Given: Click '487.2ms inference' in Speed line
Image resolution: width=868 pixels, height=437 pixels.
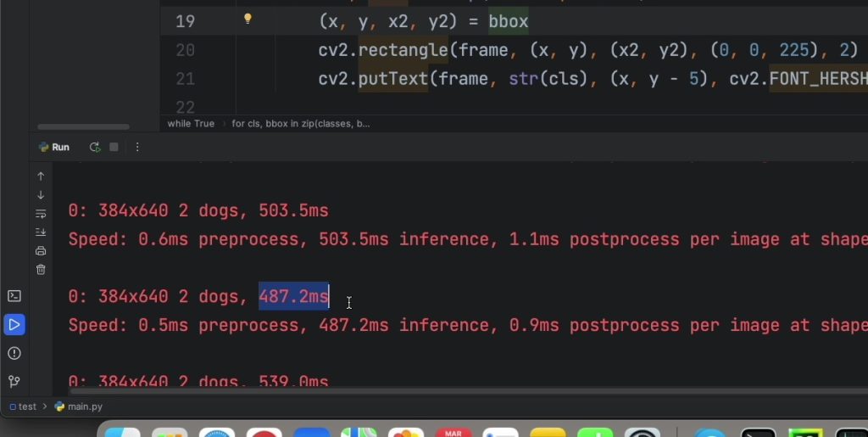Looking at the screenshot, I should coord(404,325).
